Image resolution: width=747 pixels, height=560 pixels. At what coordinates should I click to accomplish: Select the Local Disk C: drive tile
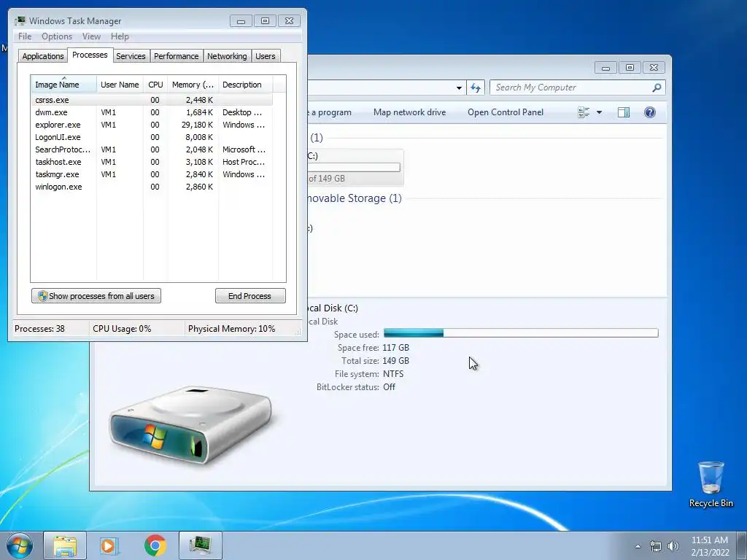coord(355,167)
